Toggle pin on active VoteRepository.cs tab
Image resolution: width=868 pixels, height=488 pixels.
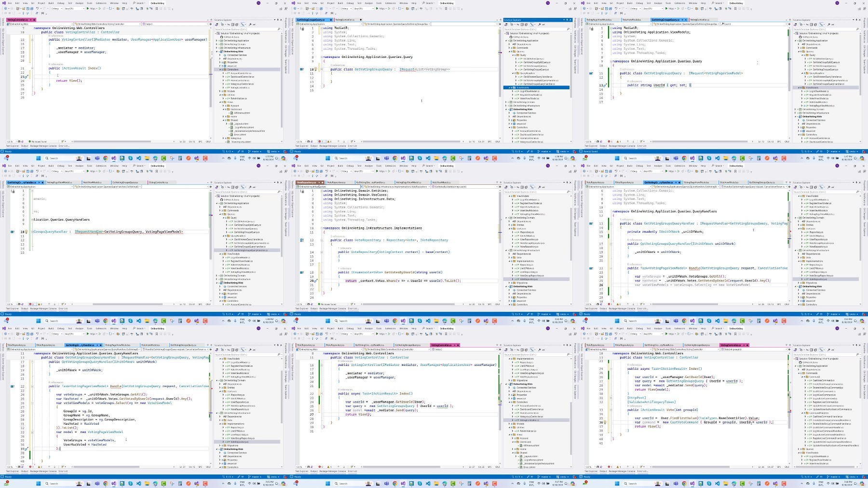tap(319, 182)
